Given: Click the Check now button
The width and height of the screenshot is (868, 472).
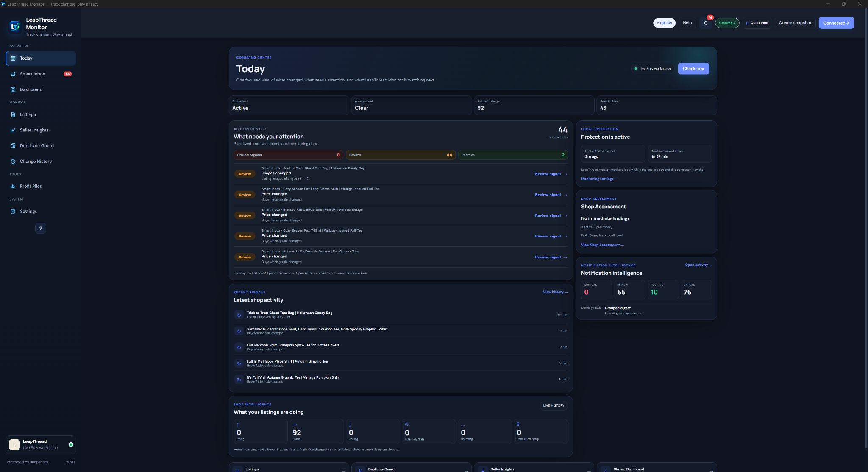Looking at the screenshot, I should [693, 69].
